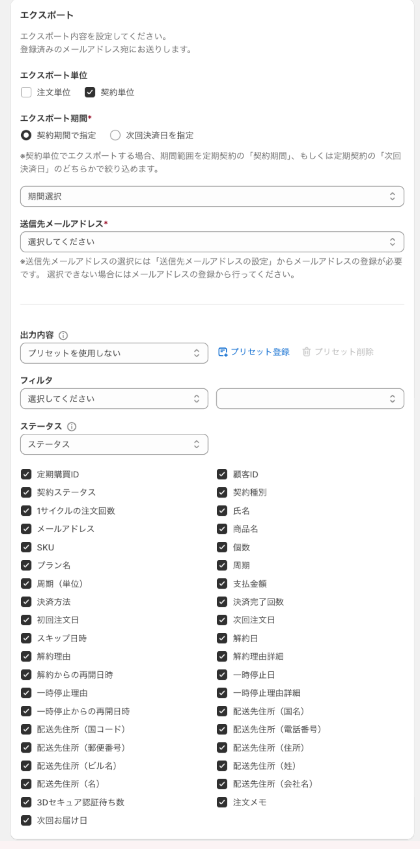Uncheck the 顧客ID checkbox
The height and width of the screenshot is (849, 420).
click(x=222, y=474)
